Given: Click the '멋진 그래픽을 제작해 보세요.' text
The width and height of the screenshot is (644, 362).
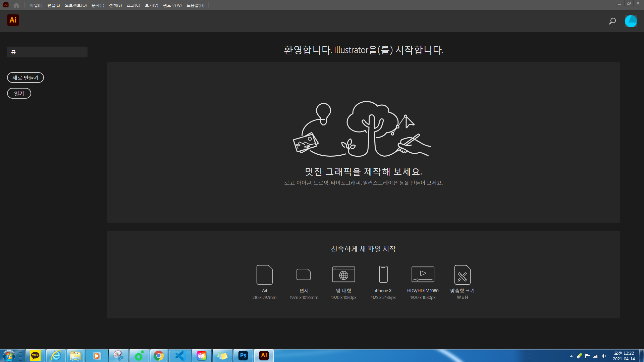Looking at the screenshot, I should coord(364,172).
